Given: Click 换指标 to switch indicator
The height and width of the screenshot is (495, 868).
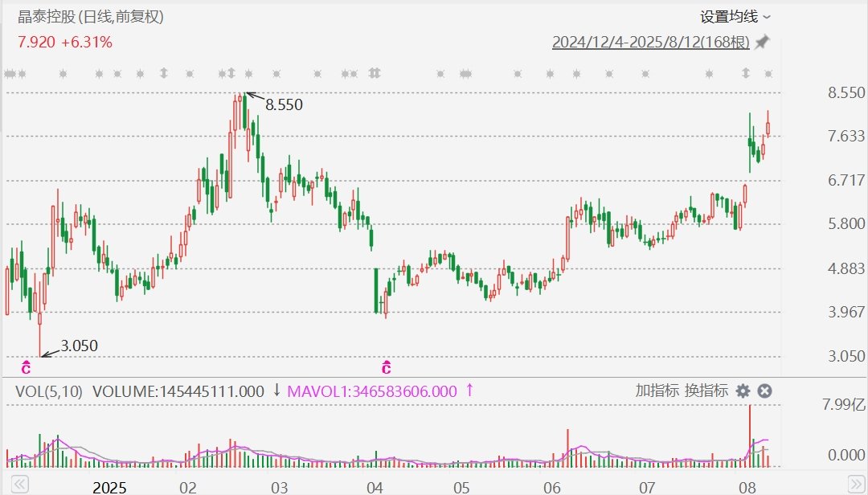Looking at the screenshot, I should 706,391.
